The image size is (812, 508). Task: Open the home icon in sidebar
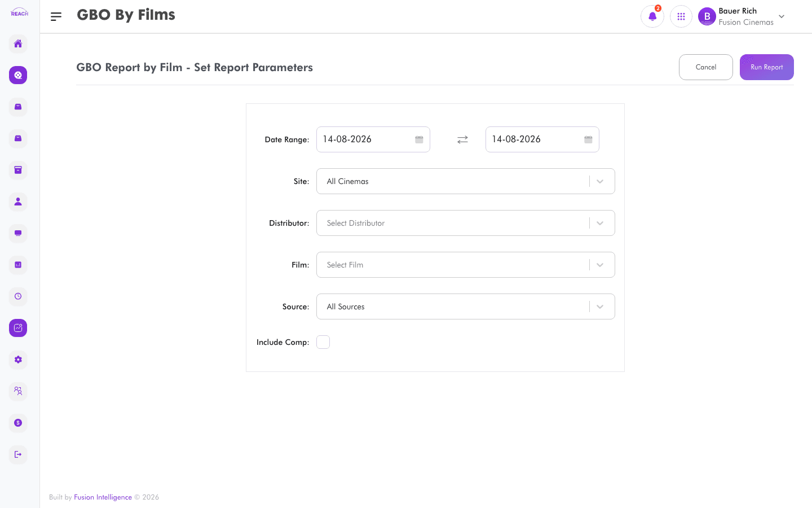18,43
